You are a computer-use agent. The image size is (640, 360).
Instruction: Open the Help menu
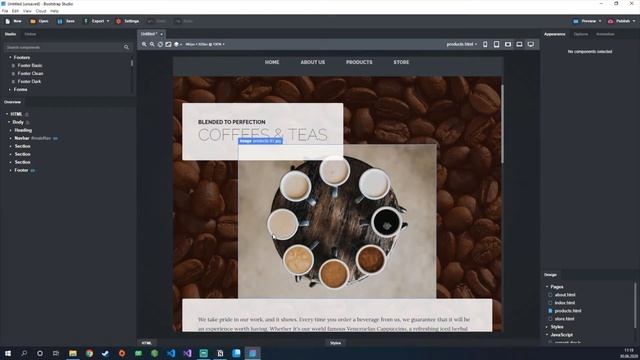(54, 11)
